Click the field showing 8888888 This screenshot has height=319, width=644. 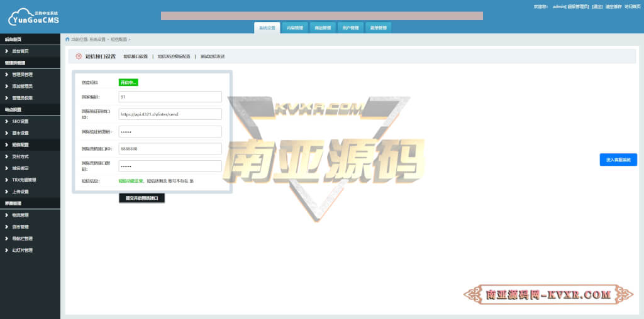170,148
